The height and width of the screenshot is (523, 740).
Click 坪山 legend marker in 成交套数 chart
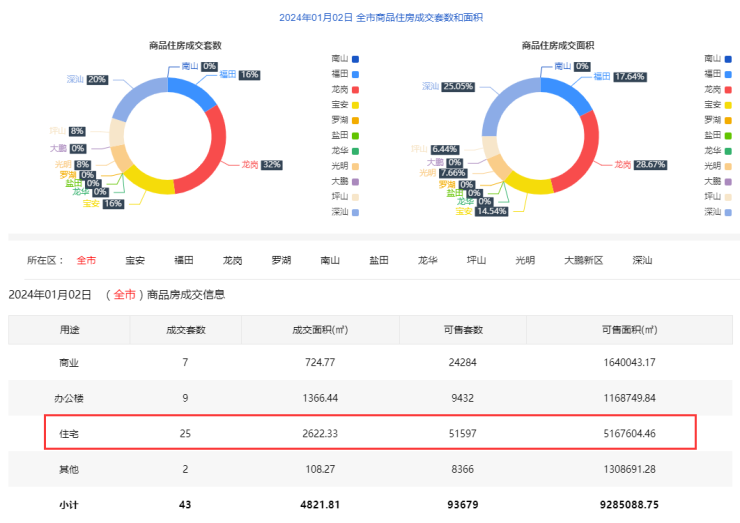click(x=355, y=197)
